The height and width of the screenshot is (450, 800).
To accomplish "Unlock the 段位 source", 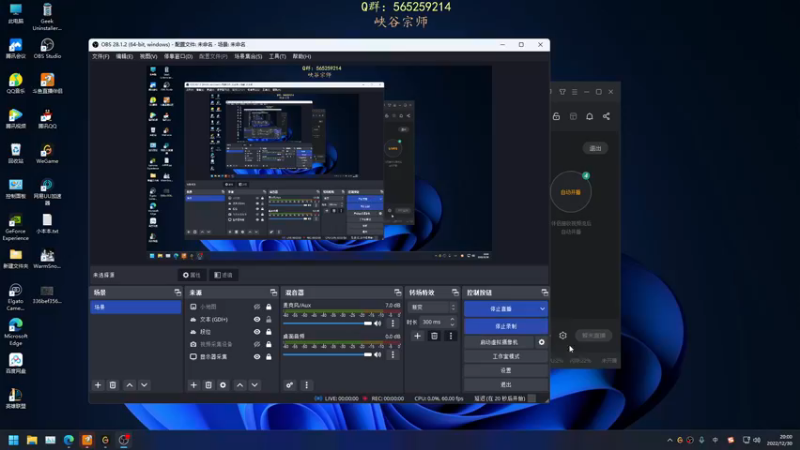I will [x=268, y=332].
